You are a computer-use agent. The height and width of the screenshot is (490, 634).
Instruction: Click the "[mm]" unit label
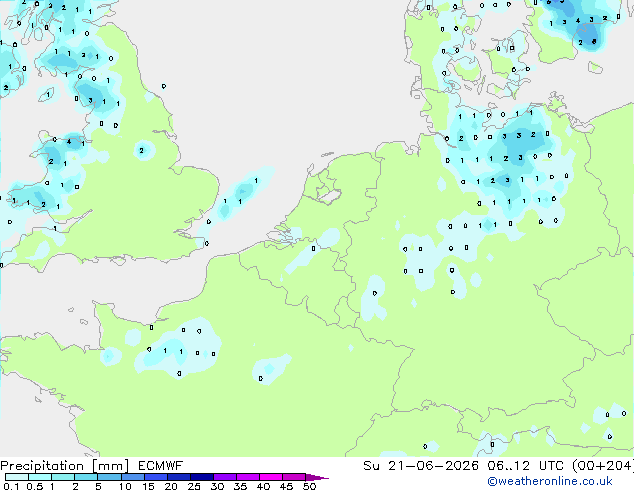111,466
